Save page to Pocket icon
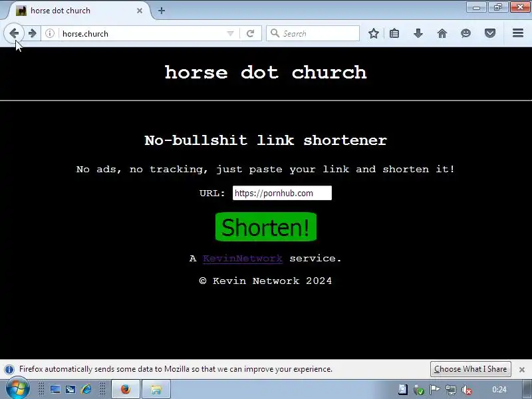This screenshot has width=532, height=399. (x=490, y=33)
